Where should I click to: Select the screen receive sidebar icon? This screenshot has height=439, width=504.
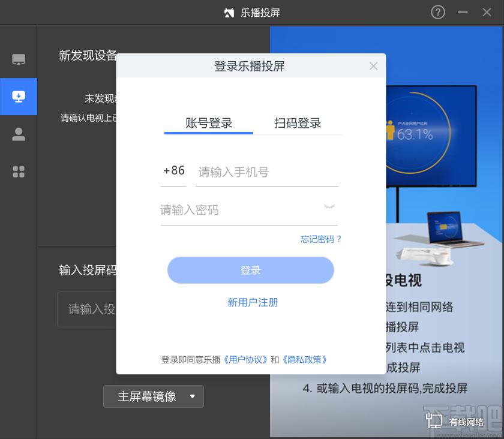point(19,97)
